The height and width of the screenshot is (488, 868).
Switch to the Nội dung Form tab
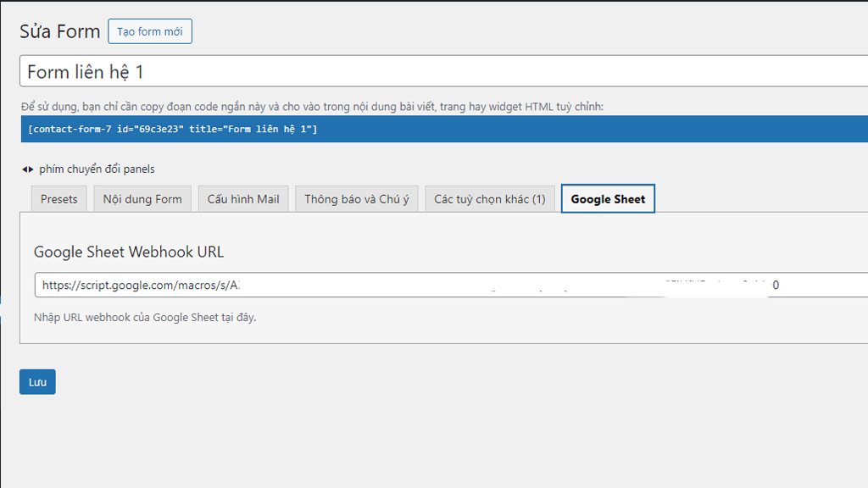(x=142, y=199)
